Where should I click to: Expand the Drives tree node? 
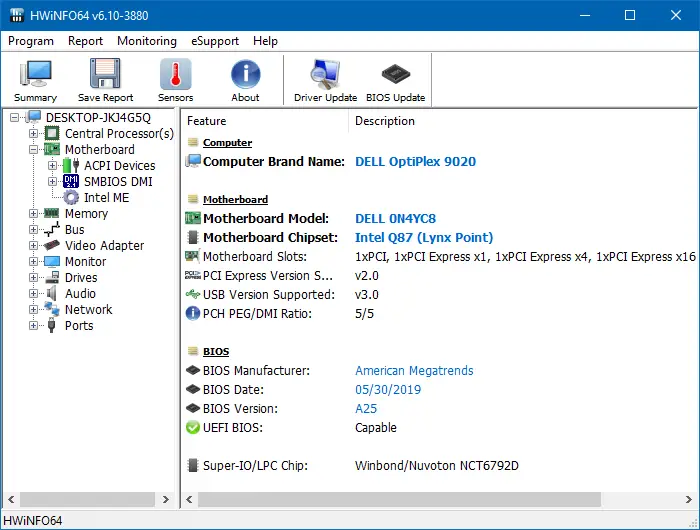(33, 278)
